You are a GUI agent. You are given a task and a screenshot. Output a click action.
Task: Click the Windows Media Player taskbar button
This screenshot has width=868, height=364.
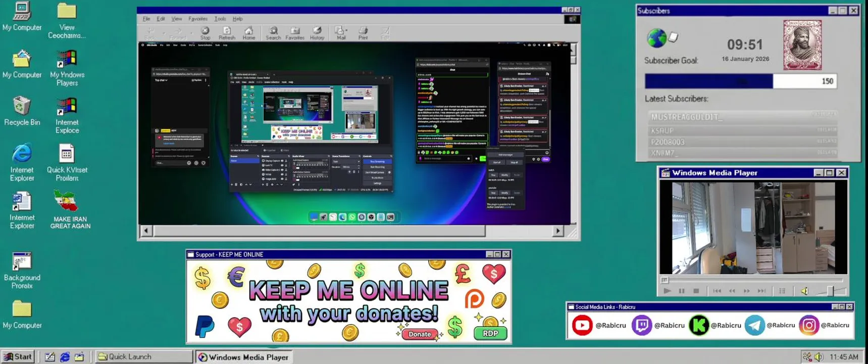click(x=243, y=357)
